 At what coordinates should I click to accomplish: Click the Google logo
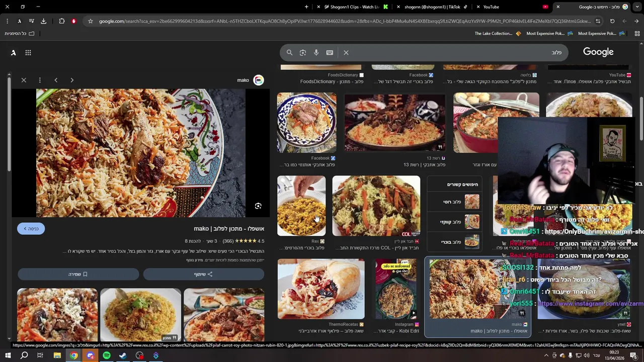598,52
